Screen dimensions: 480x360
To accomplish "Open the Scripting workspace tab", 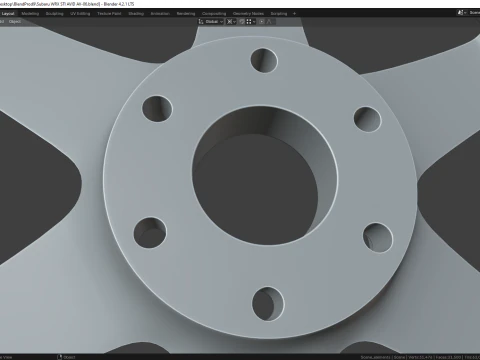I will 279,14.
